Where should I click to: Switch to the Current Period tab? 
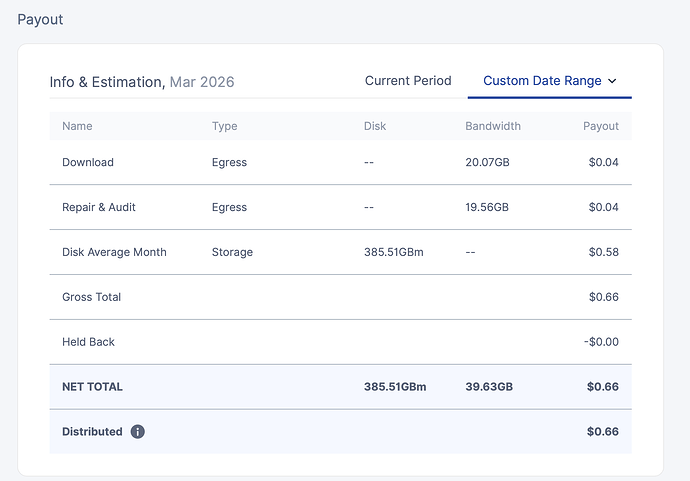tap(408, 81)
